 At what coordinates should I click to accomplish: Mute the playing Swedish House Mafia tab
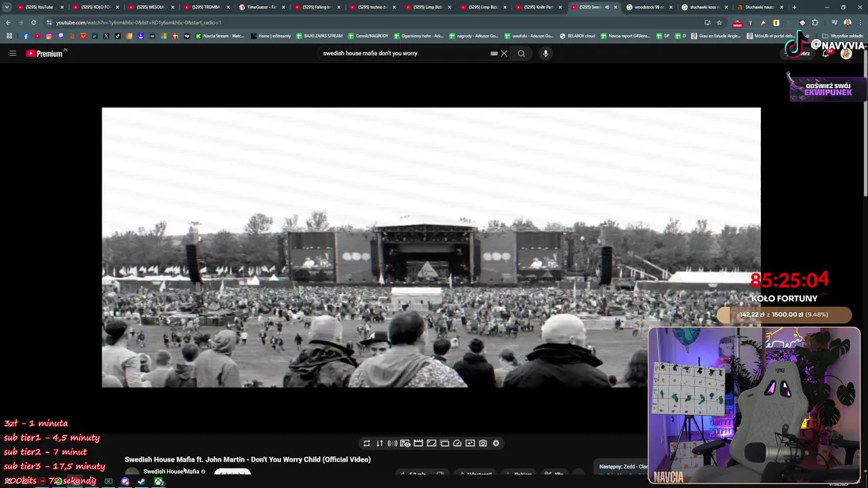607,7
